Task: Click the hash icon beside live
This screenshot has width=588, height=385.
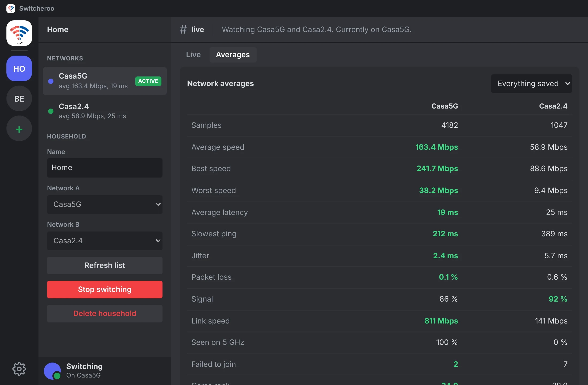Action: [183, 29]
